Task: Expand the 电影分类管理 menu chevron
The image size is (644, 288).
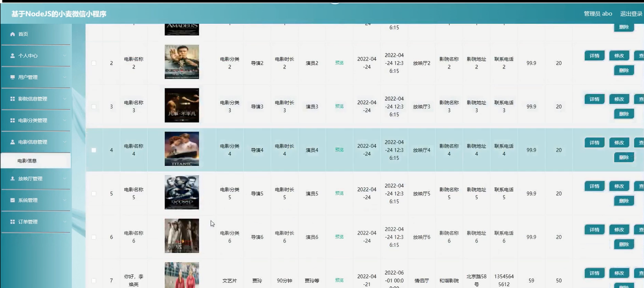Action: coord(64,121)
